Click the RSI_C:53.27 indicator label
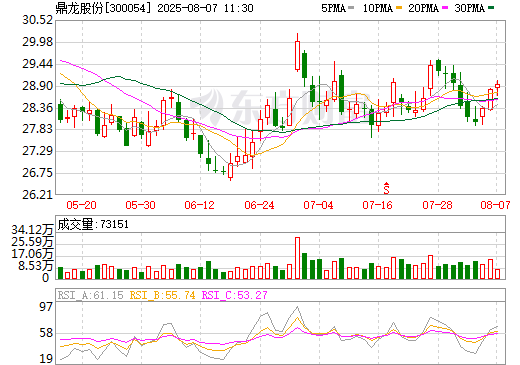520x365 pixels. coord(235,295)
